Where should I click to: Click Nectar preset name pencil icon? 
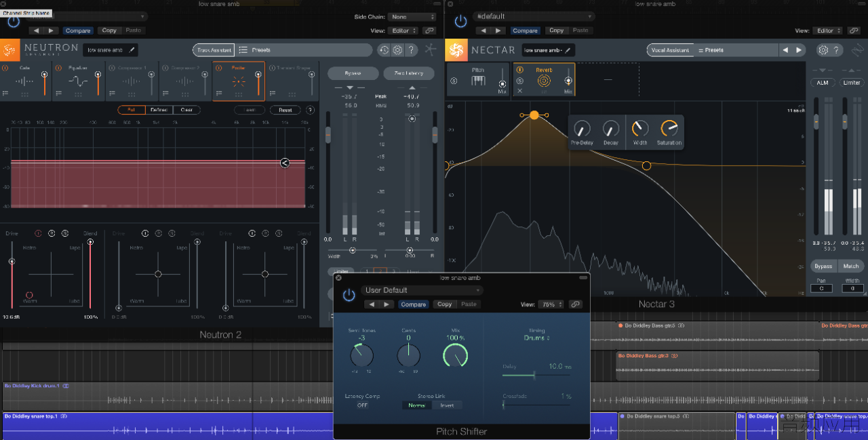[x=568, y=49]
